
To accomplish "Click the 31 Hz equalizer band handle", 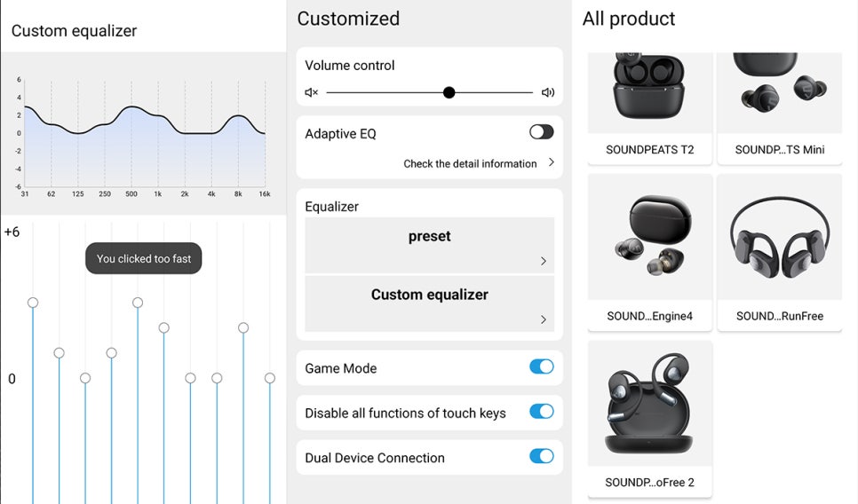I will click(x=33, y=303).
